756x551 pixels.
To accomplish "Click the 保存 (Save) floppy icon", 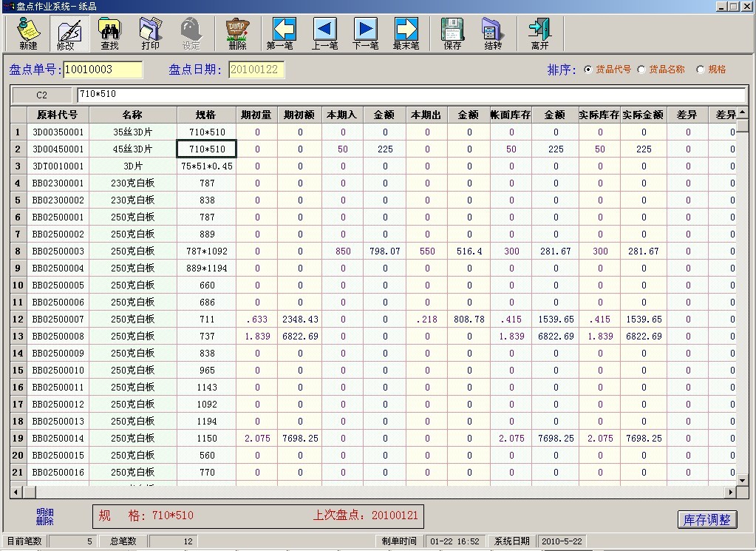I will pos(452,34).
